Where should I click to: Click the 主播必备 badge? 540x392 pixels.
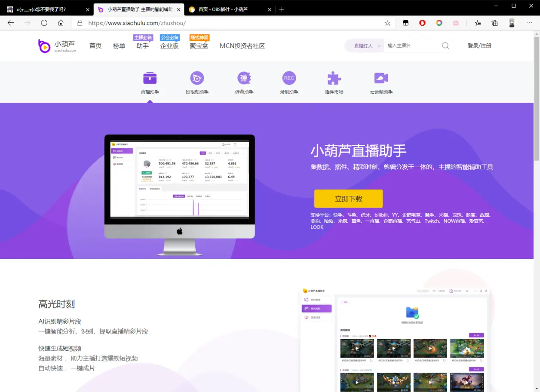[143, 37]
